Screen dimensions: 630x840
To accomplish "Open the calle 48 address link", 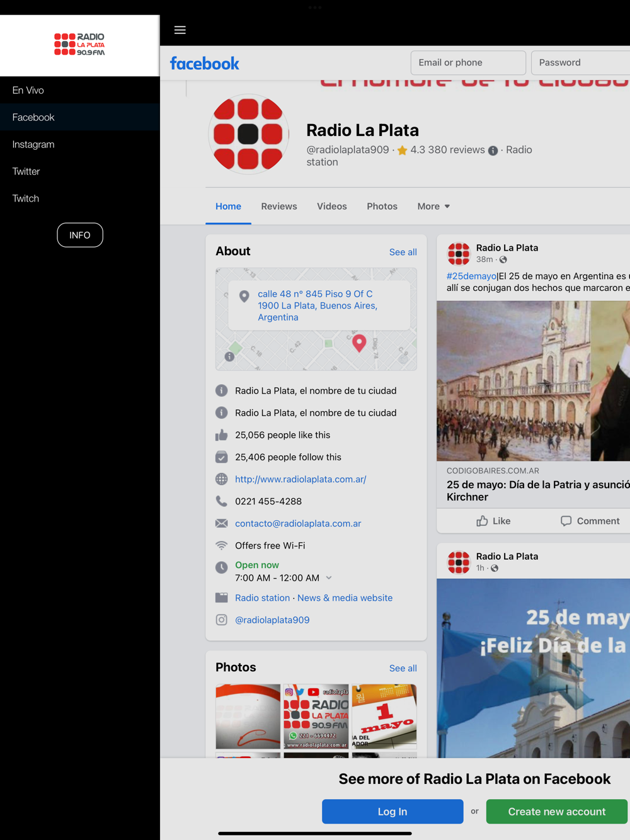I will click(318, 305).
